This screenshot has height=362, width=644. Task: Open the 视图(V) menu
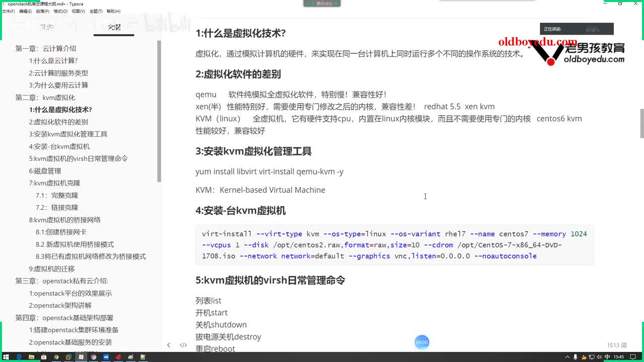pos(78,11)
